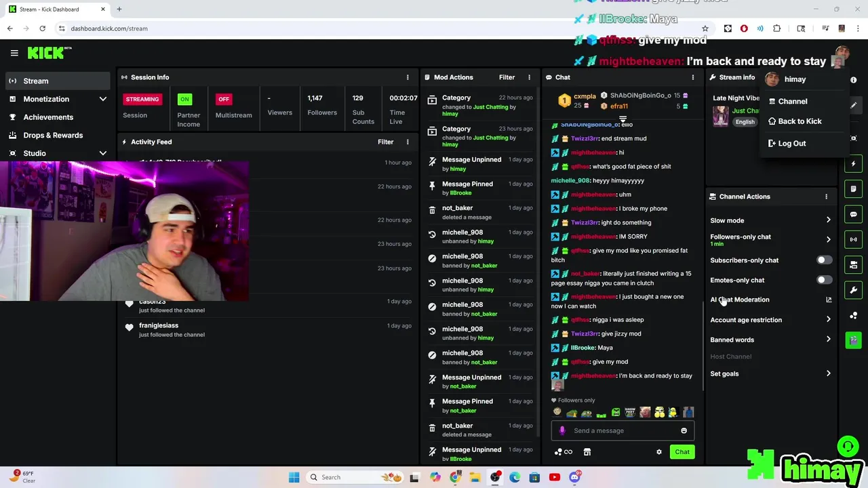868x488 pixels.
Task: Click the camera icon in right rail
Action: 854,264
